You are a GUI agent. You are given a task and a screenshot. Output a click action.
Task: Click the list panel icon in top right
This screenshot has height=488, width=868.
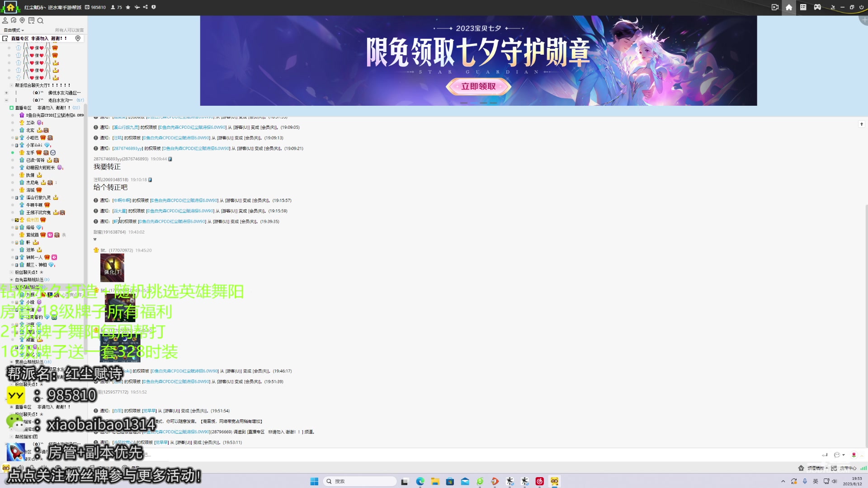[803, 7]
